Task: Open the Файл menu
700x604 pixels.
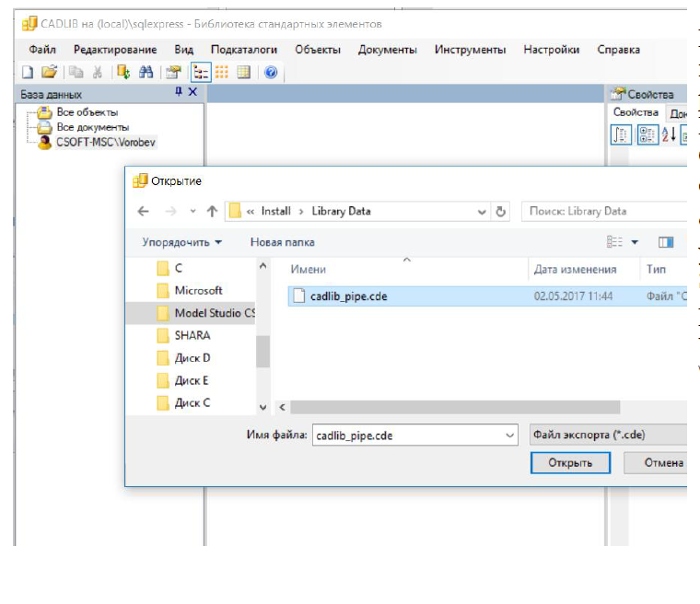Action: pos(42,50)
